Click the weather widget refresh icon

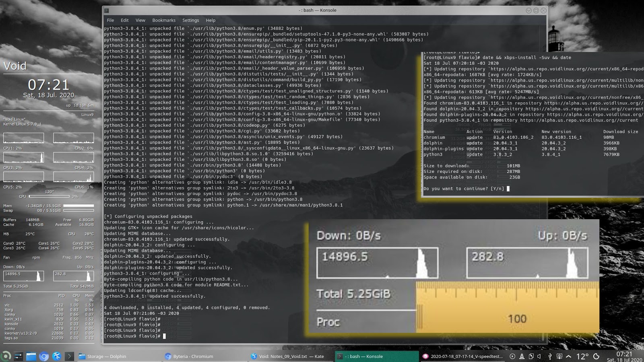point(596,356)
